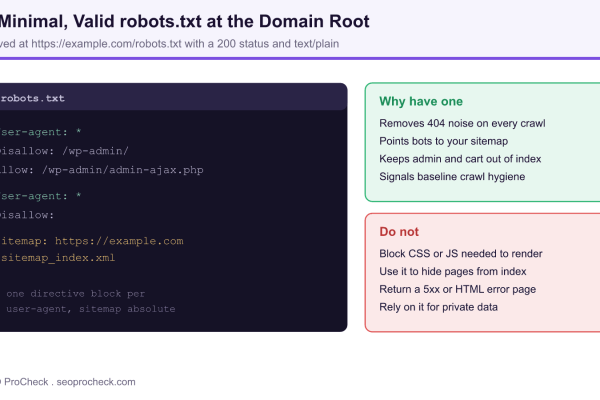Image resolution: width=600 pixels, height=400 pixels.
Task: Click the comment 'one directive block per'
Action: pos(75,294)
